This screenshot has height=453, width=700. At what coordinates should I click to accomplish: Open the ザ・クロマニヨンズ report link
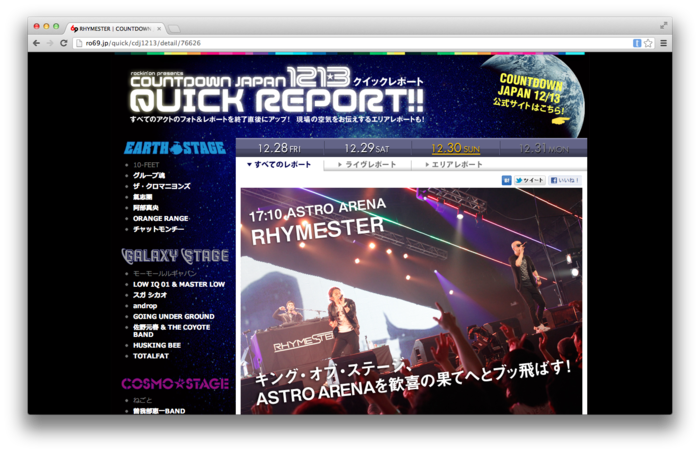pos(162,186)
